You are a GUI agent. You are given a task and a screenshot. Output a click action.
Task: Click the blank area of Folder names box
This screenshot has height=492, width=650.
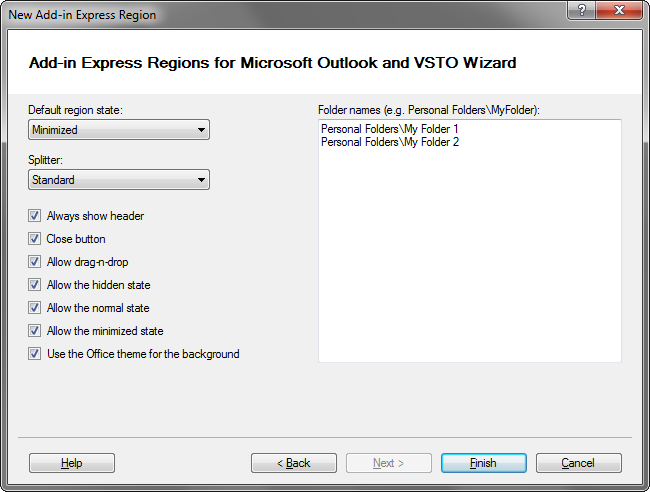click(469, 260)
